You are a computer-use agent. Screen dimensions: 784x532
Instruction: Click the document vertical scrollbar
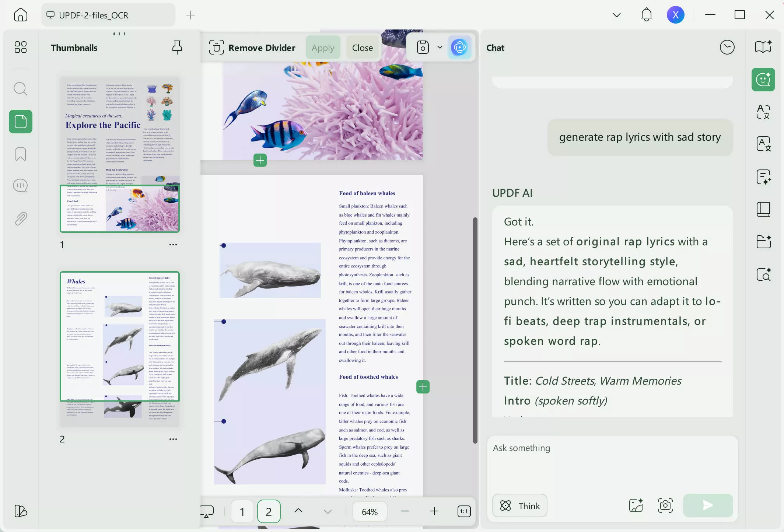pyautogui.click(x=475, y=330)
